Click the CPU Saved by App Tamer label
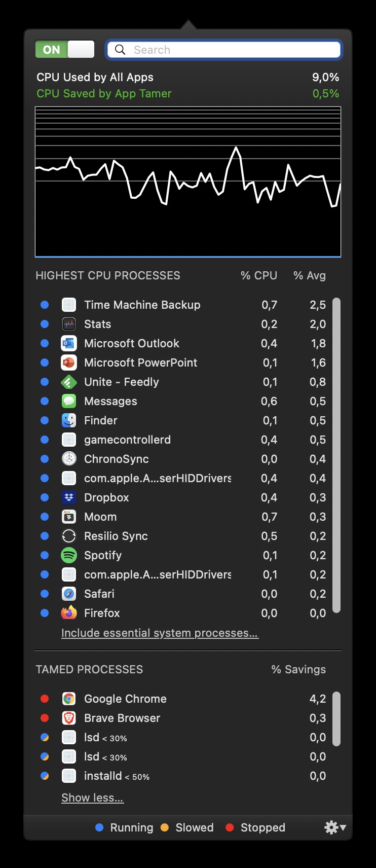The image size is (376, 868). pos(104,93)
